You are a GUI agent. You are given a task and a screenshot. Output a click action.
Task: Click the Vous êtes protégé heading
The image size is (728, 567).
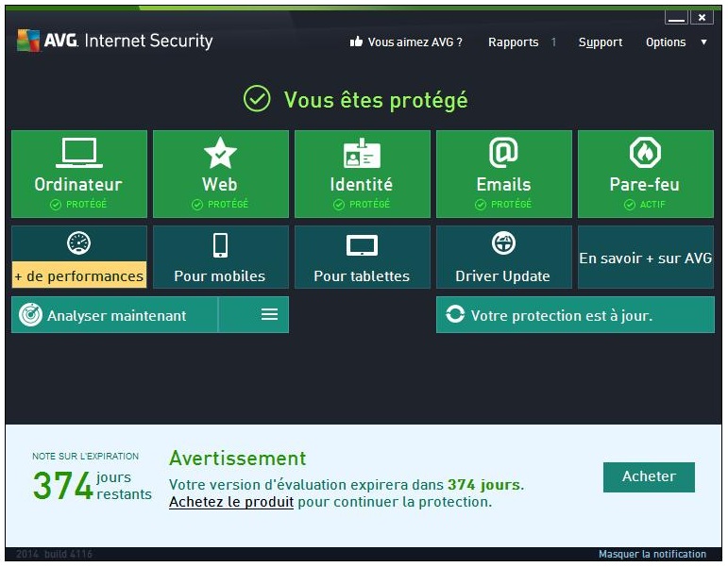pos(376,100)
